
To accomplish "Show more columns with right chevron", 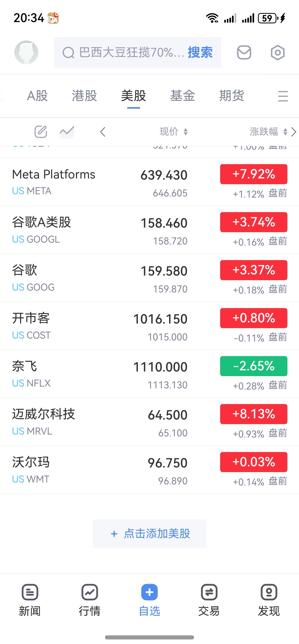I will click(294, 132).
